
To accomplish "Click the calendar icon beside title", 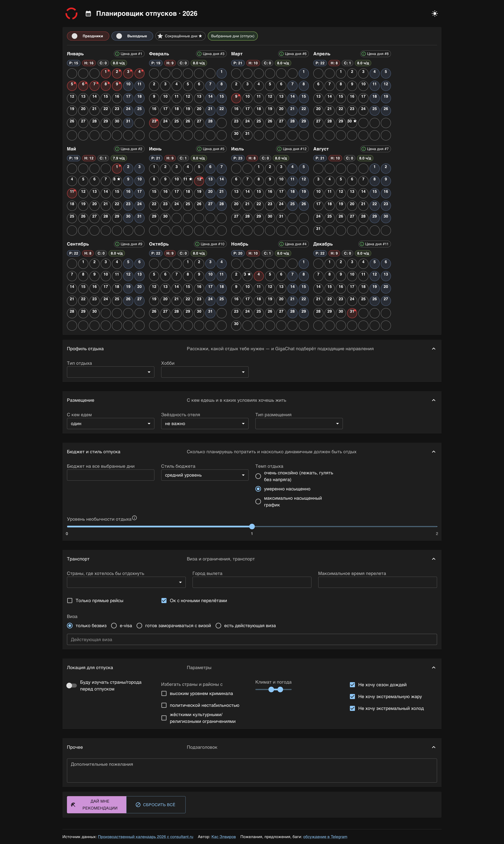I will coord(88,14).
